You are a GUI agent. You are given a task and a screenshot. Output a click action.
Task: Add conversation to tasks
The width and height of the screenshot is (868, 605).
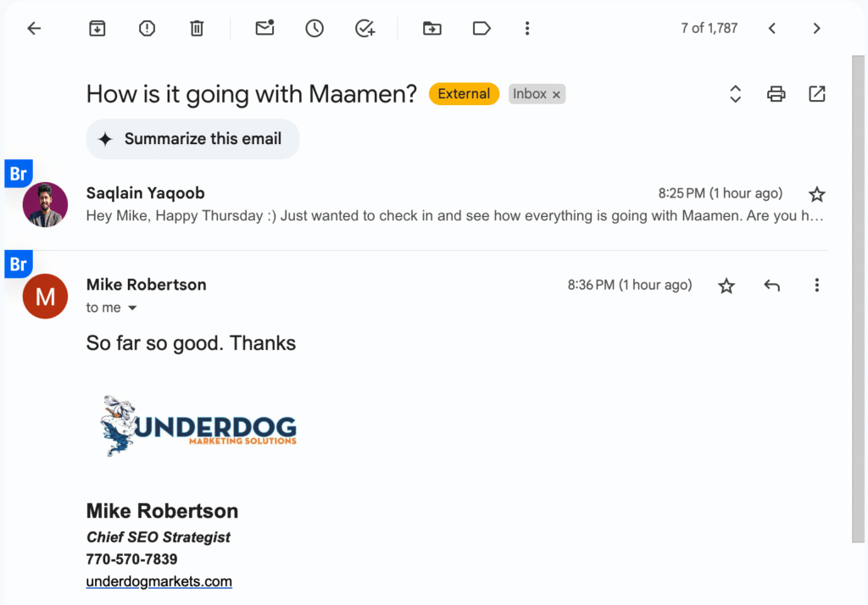(364, 28)
